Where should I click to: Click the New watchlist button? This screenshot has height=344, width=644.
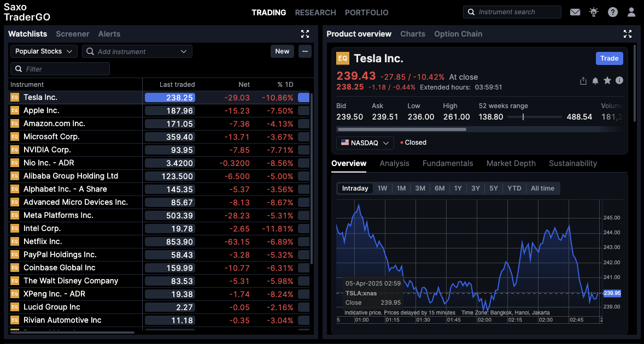pyautogui.click(x=282, y=51)
